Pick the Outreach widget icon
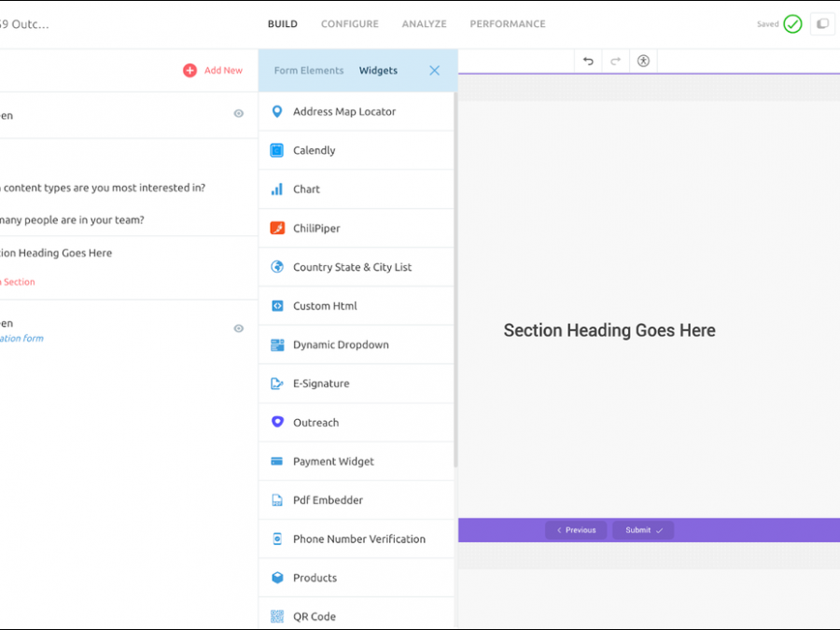Image resolution: width=840 pixels, height=630 pixels. tap(277, 423)
